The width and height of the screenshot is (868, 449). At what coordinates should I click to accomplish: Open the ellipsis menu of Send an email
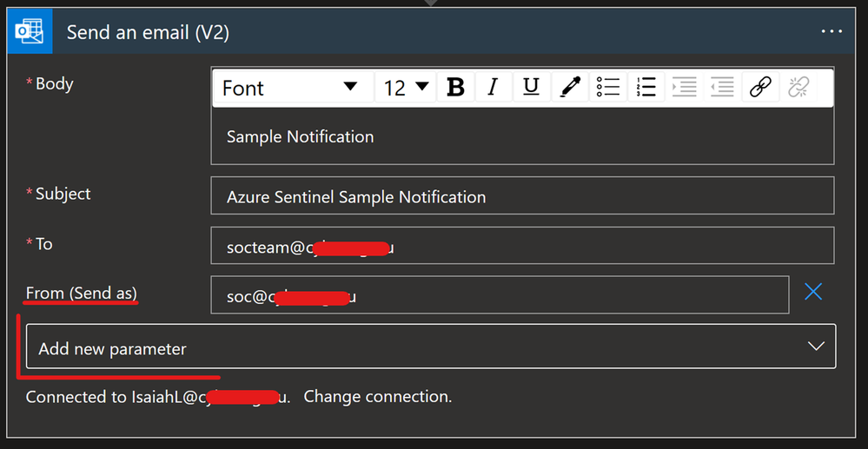click(x=832, y=31)
